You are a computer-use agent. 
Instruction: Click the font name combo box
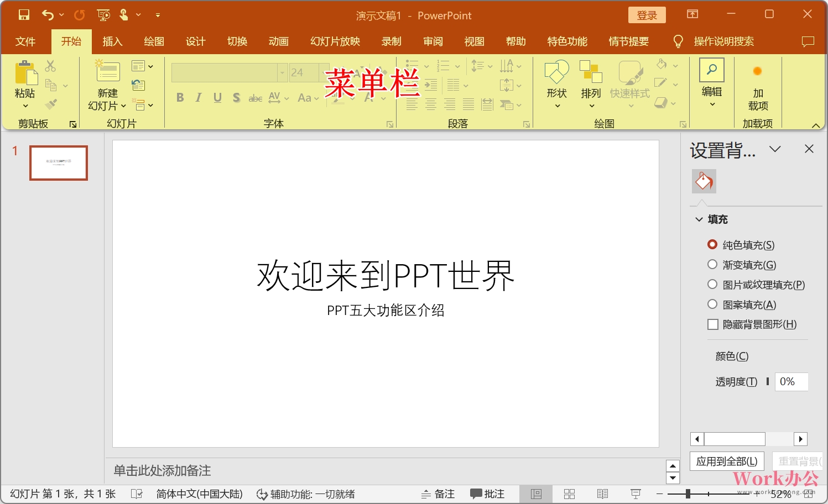coord(229,72)
